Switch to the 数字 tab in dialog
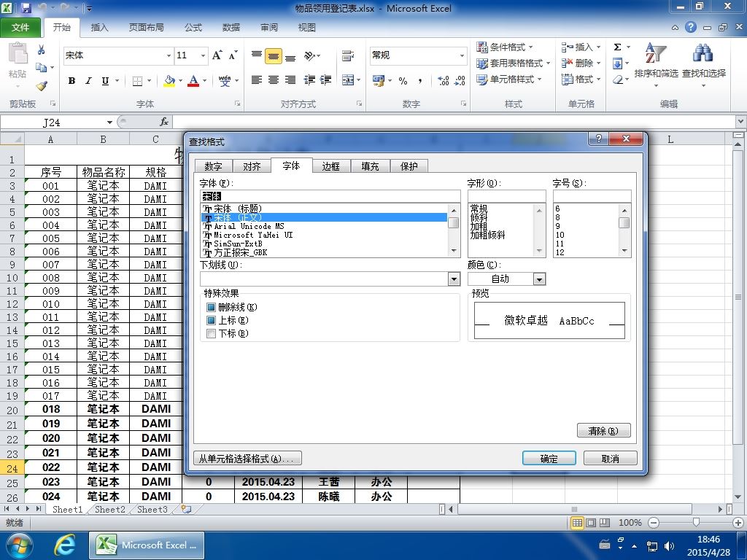Image resolution: width=747 pixels, height=560 pixels. (x=214, y=166)
